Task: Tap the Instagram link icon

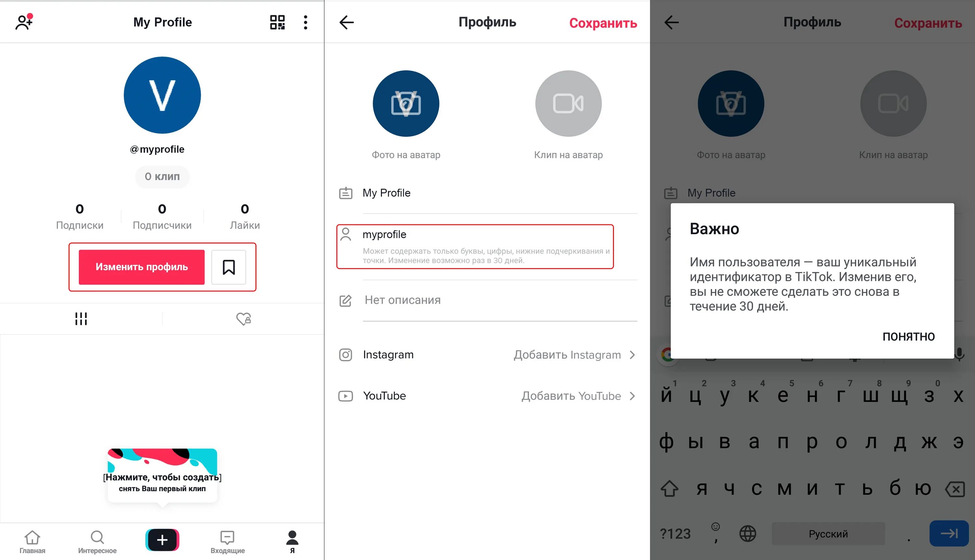Action: [x=346, y=355]
